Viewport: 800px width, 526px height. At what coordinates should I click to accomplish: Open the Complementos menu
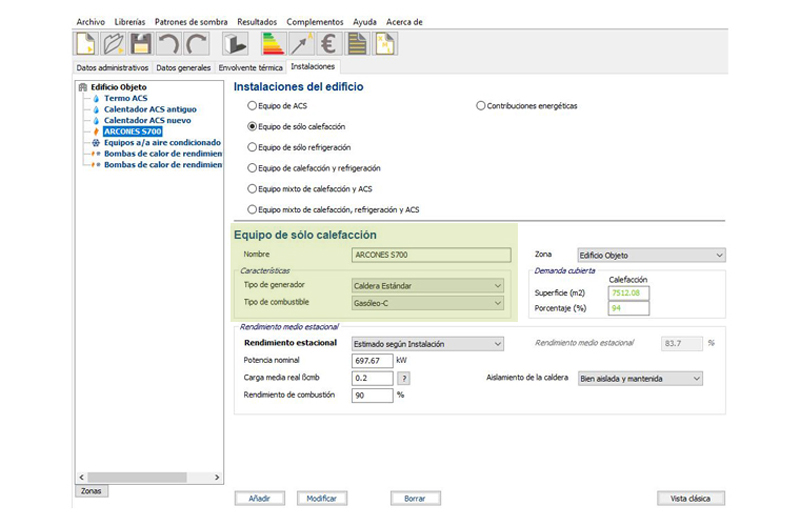[x=315, y=22]
